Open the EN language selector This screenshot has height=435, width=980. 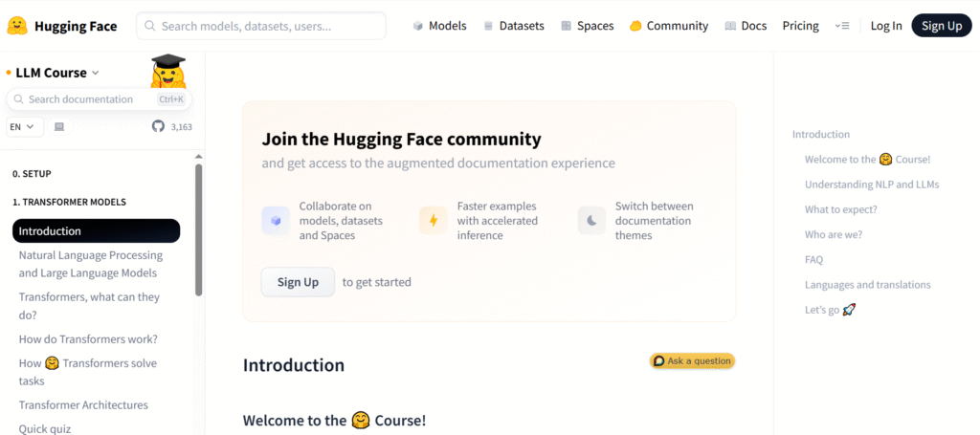click(25, 127)
